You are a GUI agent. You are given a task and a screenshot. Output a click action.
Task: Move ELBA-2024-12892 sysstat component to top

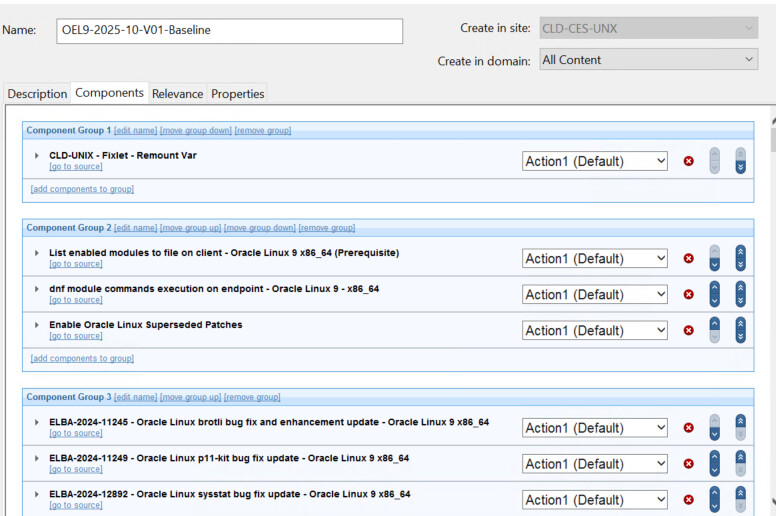(740, 493)
